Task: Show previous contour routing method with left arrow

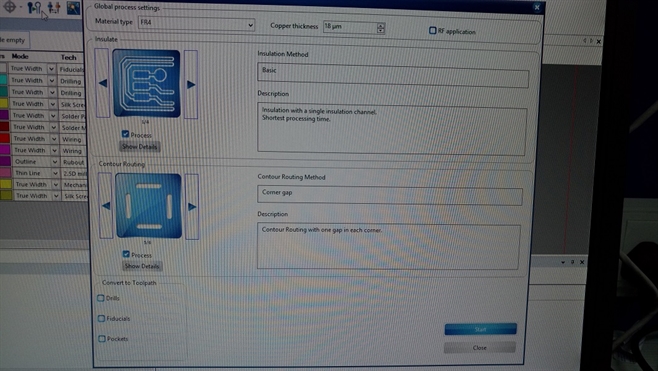Action: (105, 206)
